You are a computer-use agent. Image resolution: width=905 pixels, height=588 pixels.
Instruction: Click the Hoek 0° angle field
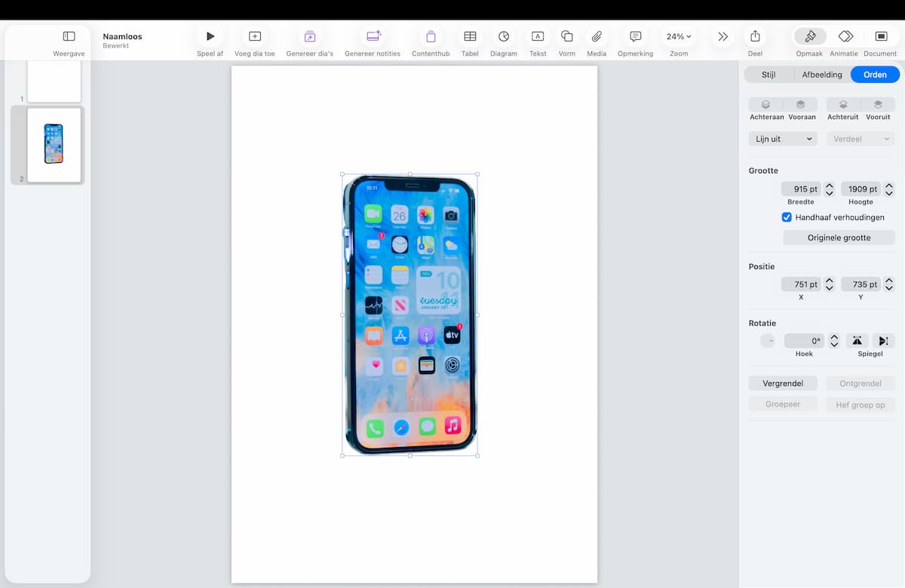point(804,341)
